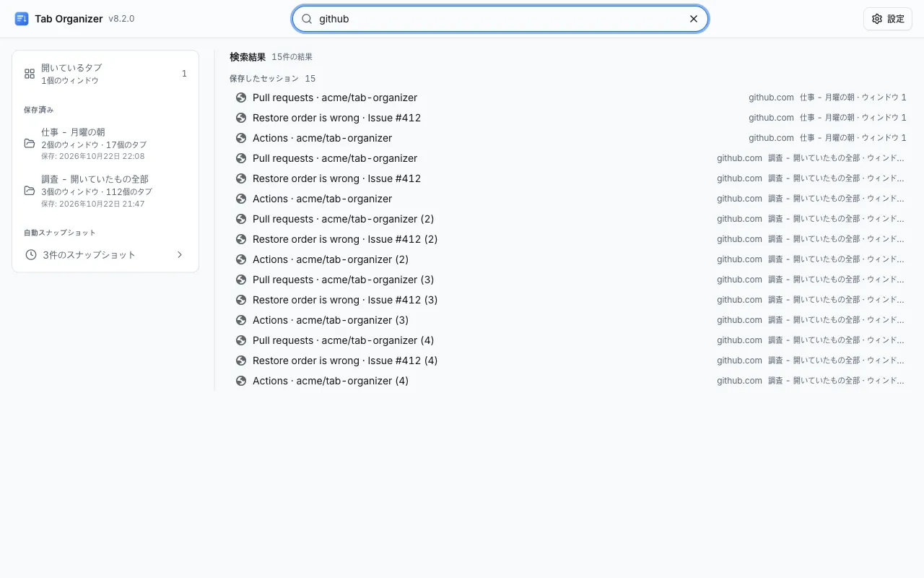Click the 自動スナップショット section label
This screenshot has height=578, width=924.
click(x=60, y=233)
